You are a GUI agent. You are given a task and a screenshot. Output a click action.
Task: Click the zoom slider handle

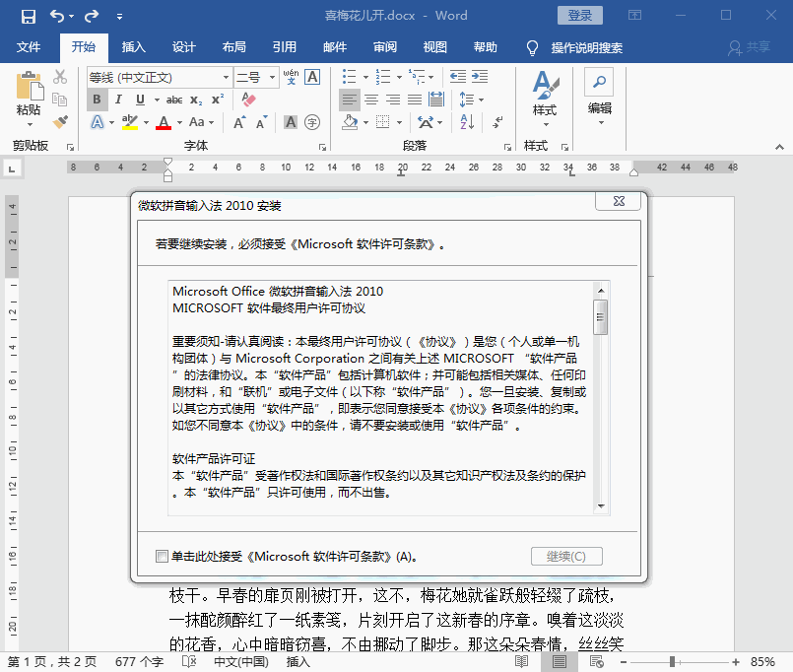[672, 661]
